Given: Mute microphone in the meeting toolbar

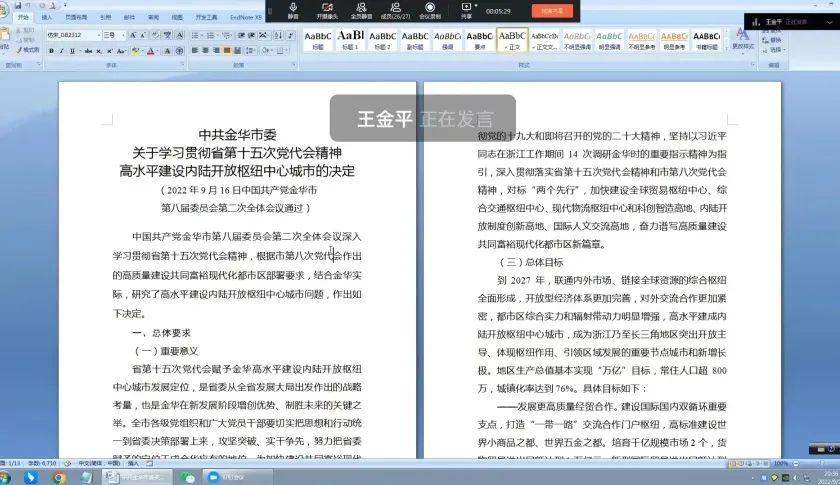Looking at the screenshot, I should 293,9.
